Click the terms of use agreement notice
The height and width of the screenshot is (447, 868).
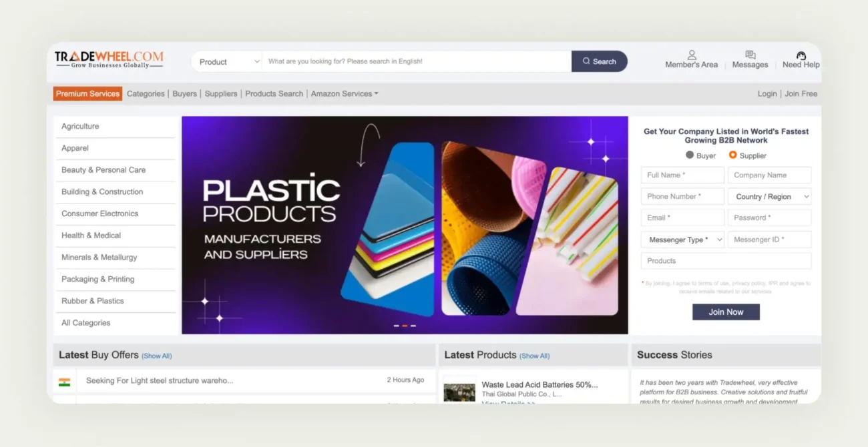[x=726, y=287]
